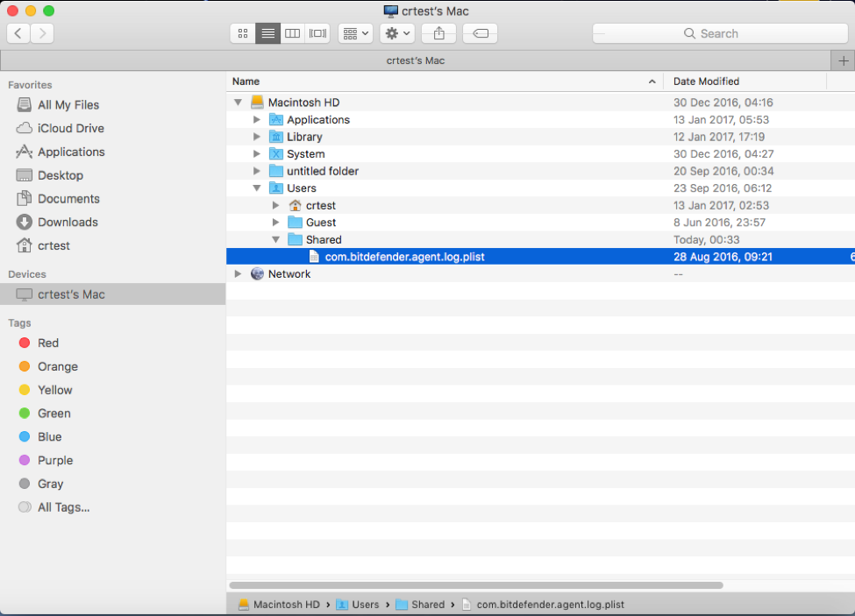Click the Edit Tags toolbar button
This screenshot has width=855, height=616.
coord(480,33)
